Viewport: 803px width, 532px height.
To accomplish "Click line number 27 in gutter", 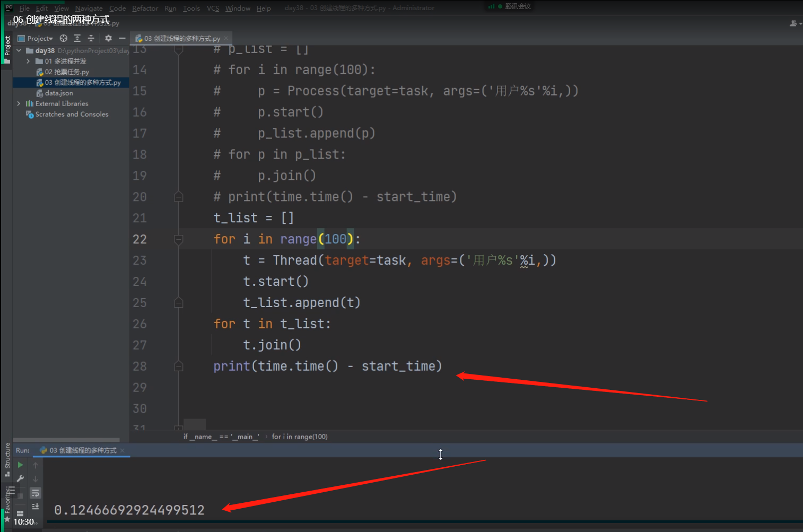I will [x=139, y=345].
